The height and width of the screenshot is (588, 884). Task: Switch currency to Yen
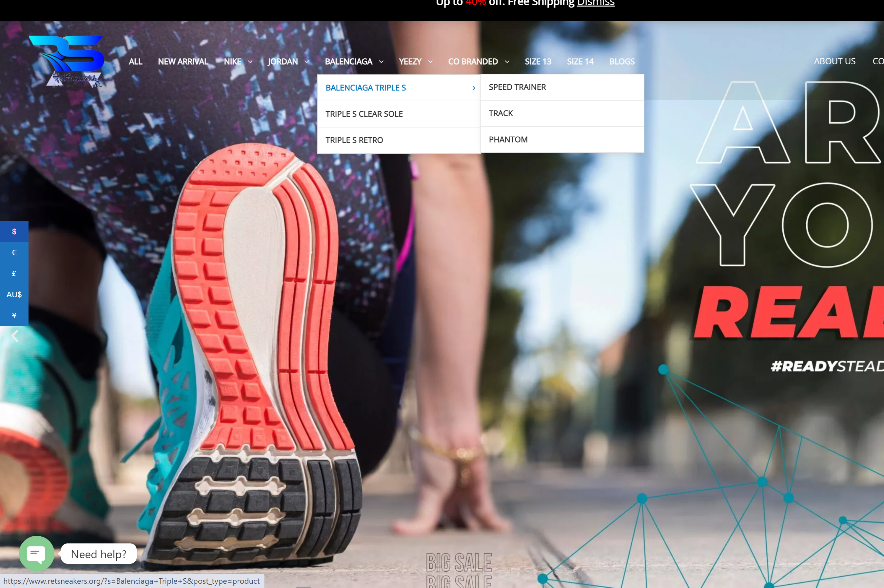(x=14, y=315)
